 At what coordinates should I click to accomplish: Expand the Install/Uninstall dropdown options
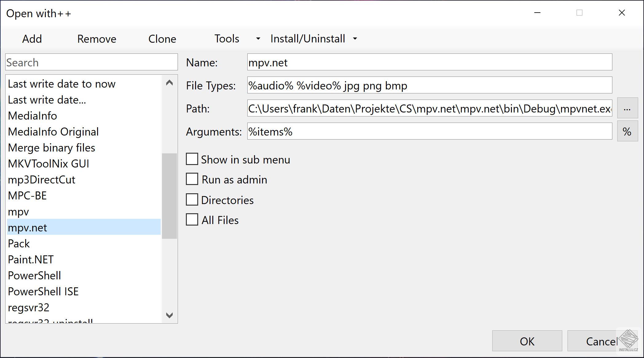[x=355, y=39]
